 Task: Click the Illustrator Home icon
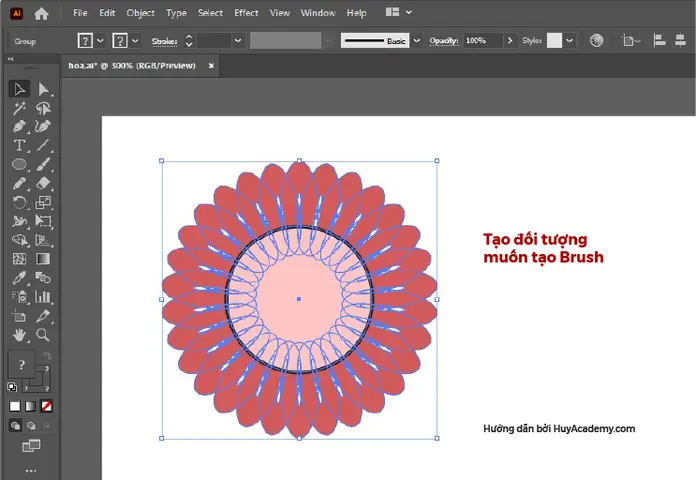(x=41, y=14)
